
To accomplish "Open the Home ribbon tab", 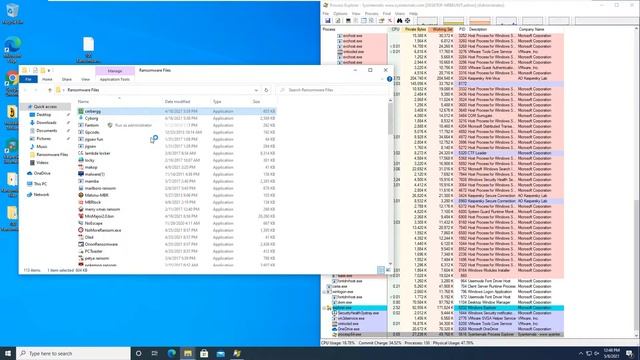I will point(47,79).
